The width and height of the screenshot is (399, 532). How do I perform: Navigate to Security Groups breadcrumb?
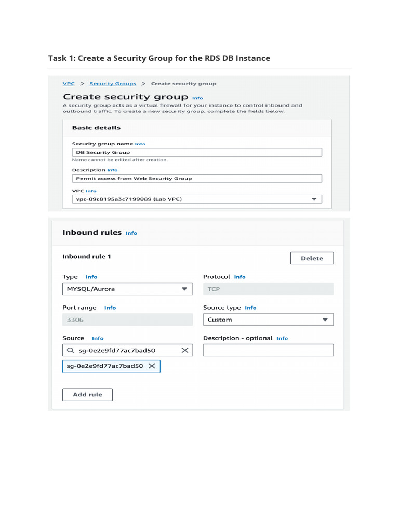[113, 83]
